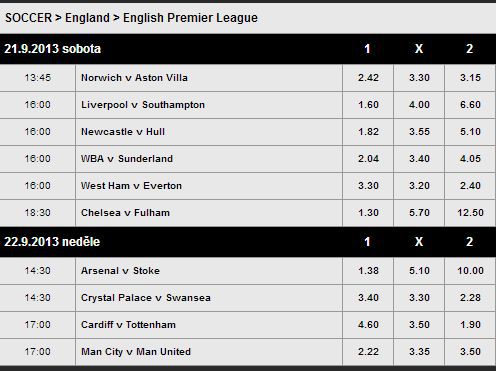496x371 pixels.
Task: Select Cardiff home win odds 4.60
Action: click(x=368, y=325)
